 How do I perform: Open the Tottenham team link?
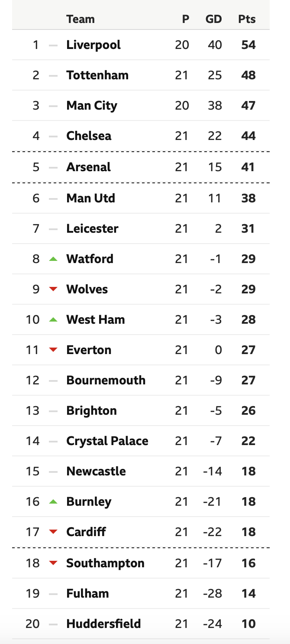(97, 75)
